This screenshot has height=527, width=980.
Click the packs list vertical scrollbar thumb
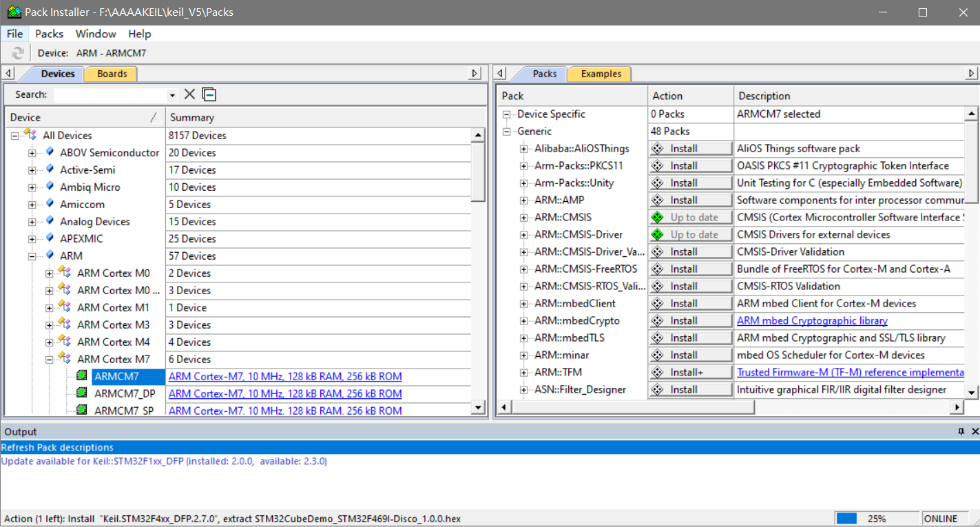971,161
